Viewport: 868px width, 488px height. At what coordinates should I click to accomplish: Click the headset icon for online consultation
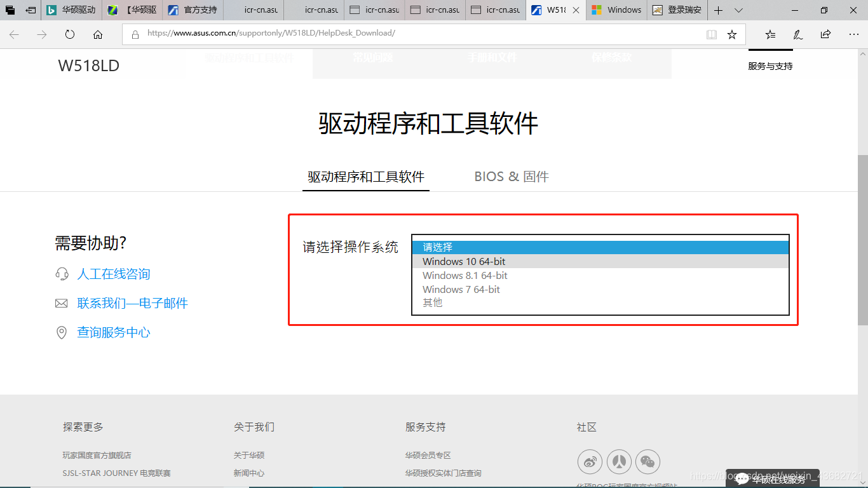(x=62, y=274)
